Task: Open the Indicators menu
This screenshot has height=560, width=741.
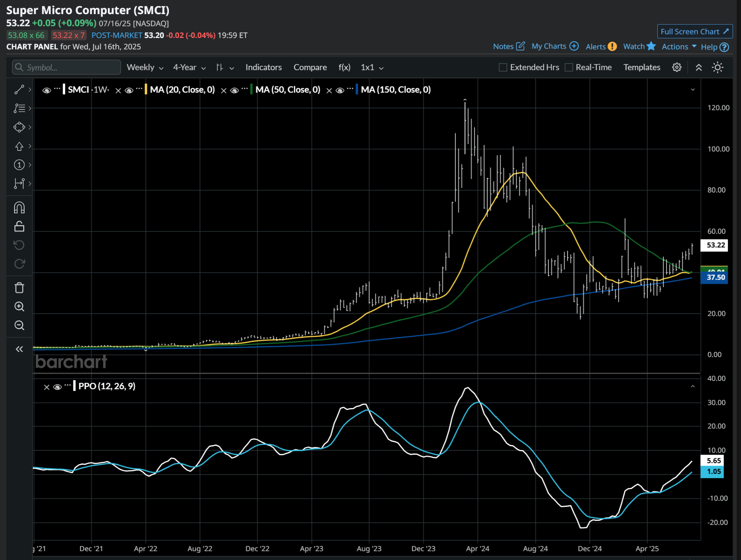Action: tap(263, 67)
